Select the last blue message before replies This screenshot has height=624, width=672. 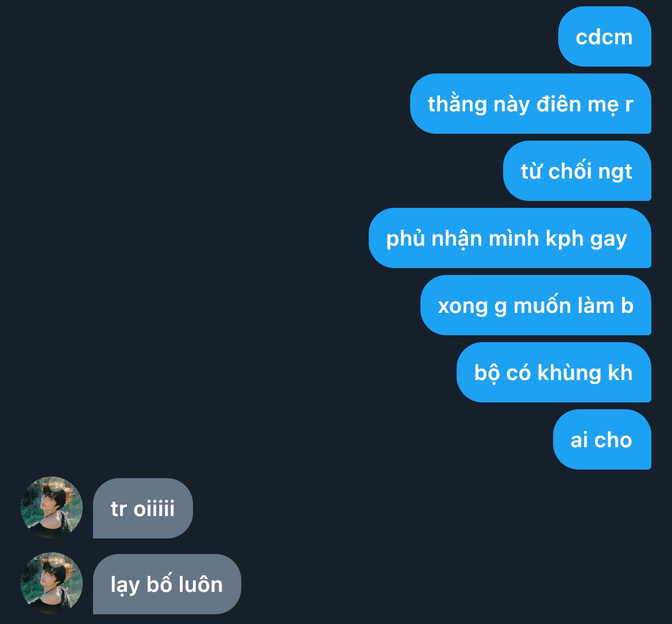(602, 439)
